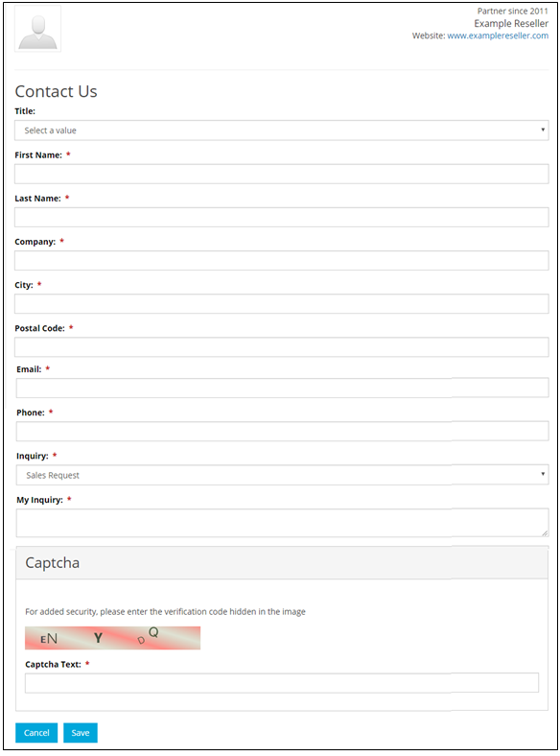The image size is (560, 756).
Task: Click the Title dropdown arrow
Action: [543, 130]
